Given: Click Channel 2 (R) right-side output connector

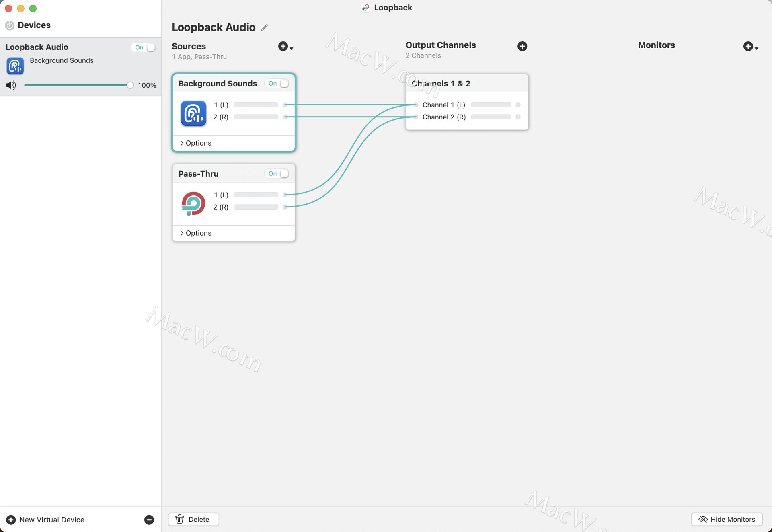Looking at the screenshot, I should [x=518, y=117].
